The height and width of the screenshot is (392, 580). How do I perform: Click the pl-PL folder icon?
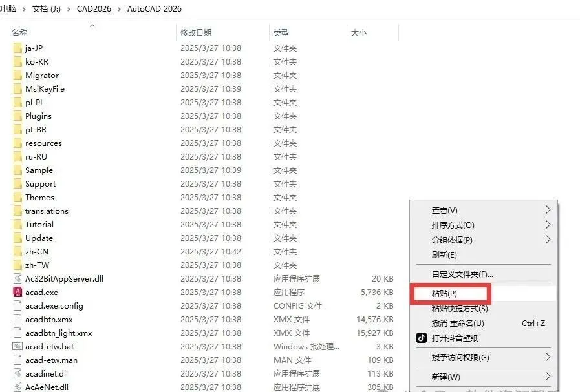[17, 102]
